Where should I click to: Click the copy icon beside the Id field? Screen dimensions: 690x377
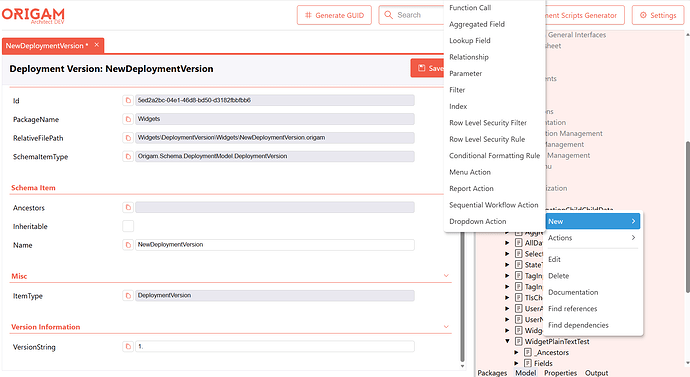128,100
